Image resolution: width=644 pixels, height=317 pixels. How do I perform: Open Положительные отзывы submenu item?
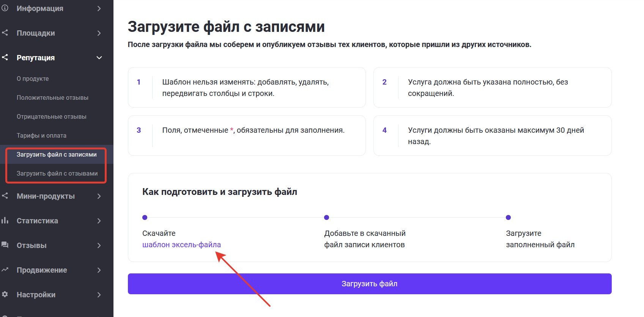52,97
